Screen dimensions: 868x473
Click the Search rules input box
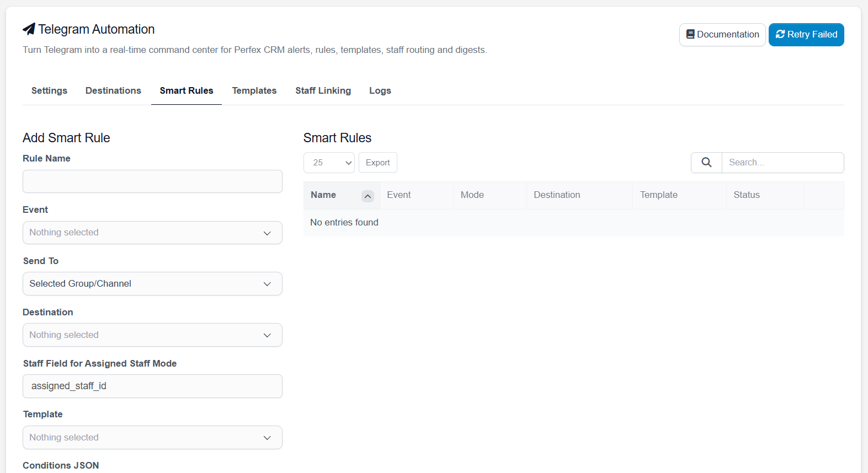tap(782, 163)
